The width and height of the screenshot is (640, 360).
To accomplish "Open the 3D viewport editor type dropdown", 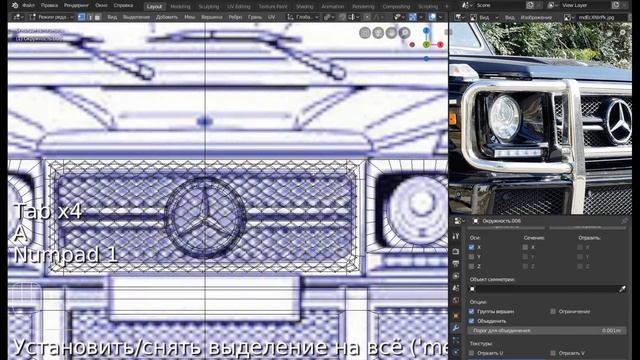I will pos(19,17).
